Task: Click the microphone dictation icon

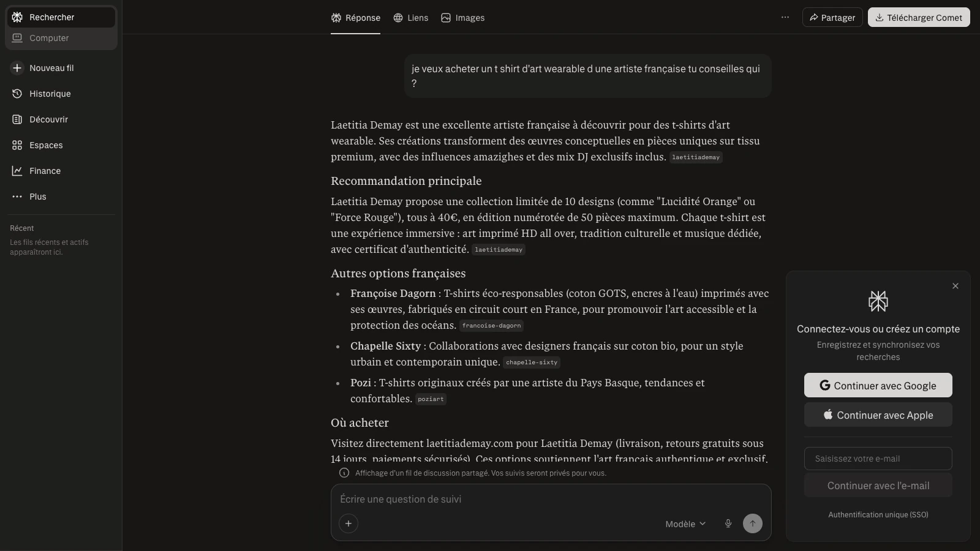Action: (728, 523)
